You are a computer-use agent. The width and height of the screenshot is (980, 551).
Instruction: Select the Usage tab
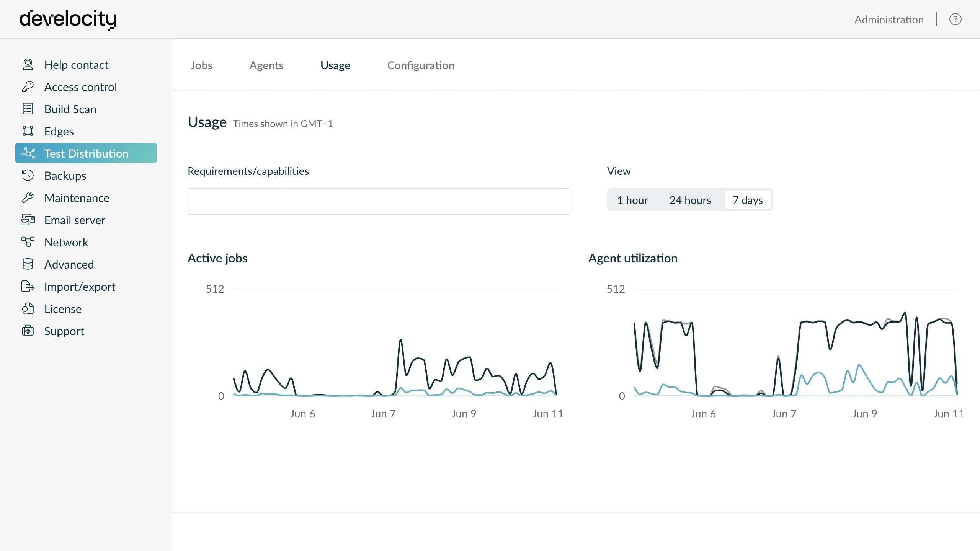[335, 65]
